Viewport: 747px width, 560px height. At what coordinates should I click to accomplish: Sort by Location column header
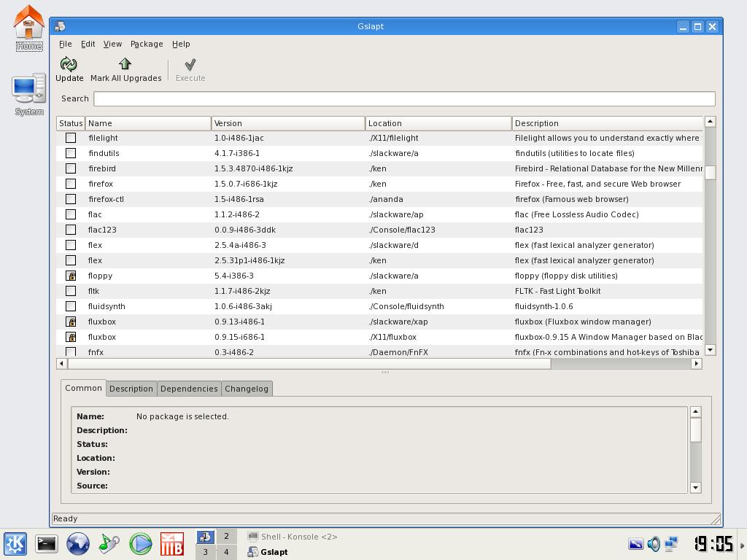click(x=438, y=123)
